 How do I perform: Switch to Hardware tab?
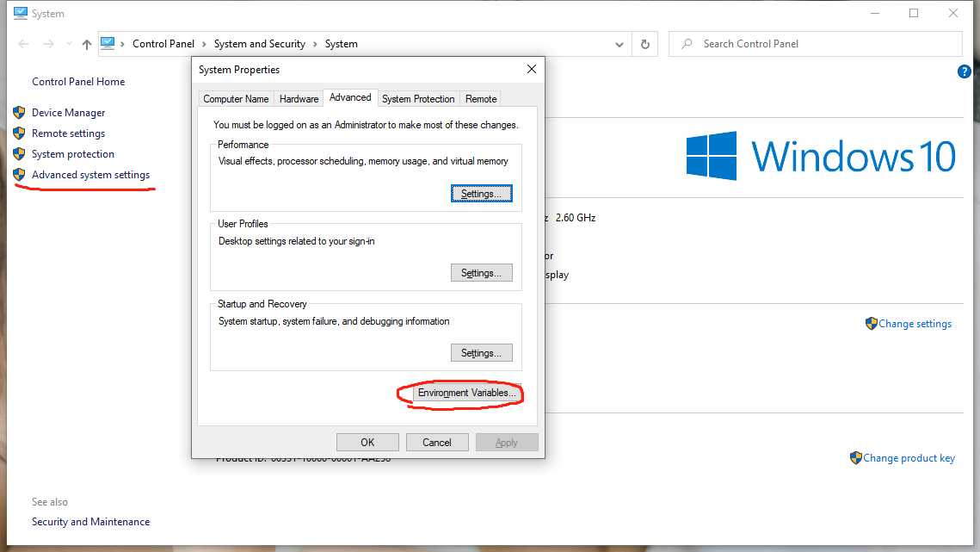click(299, 99)
